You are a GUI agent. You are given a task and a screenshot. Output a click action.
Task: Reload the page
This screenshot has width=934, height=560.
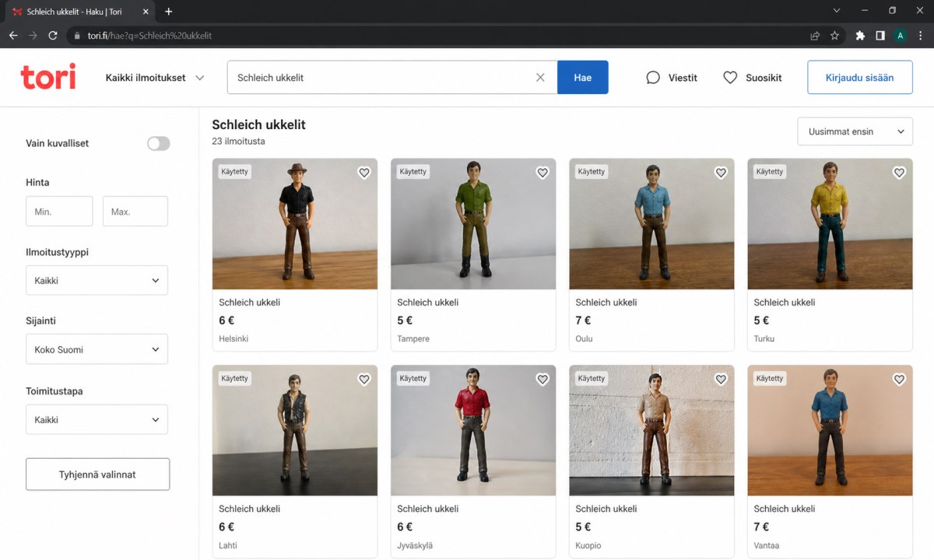[53, 36]
